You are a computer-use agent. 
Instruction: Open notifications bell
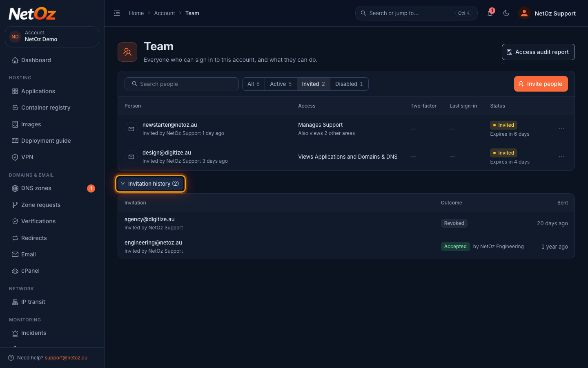pyautogui.click(x=490, y=13)
